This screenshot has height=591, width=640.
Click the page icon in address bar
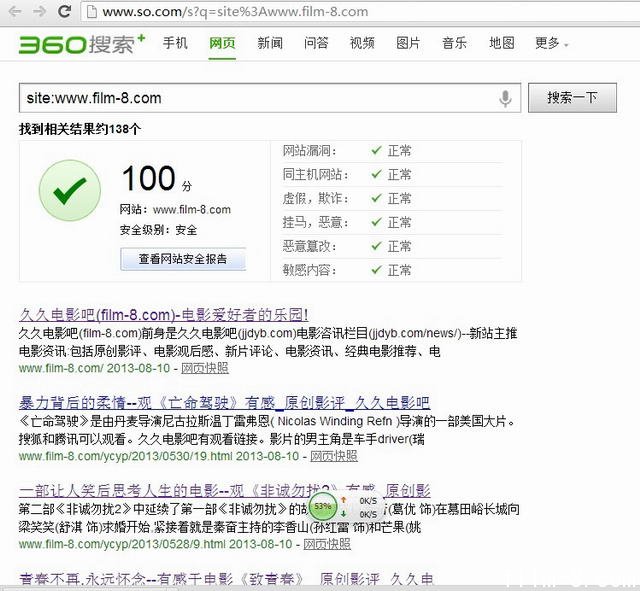(x=91, y=12)
